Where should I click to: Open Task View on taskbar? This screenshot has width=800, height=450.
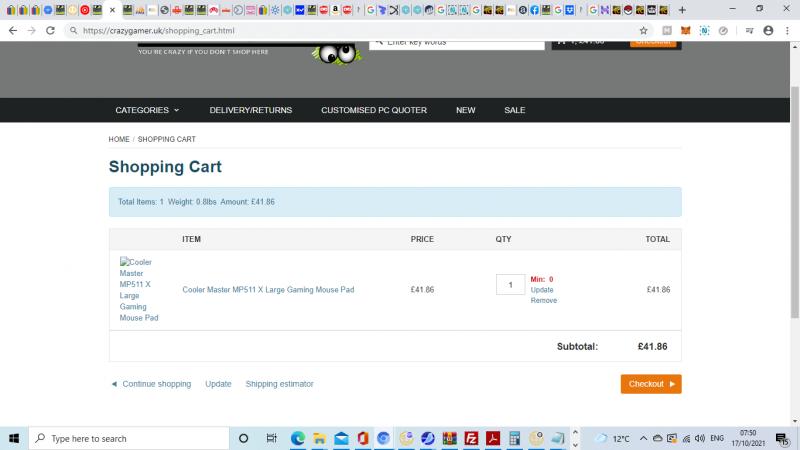point(271,438)
